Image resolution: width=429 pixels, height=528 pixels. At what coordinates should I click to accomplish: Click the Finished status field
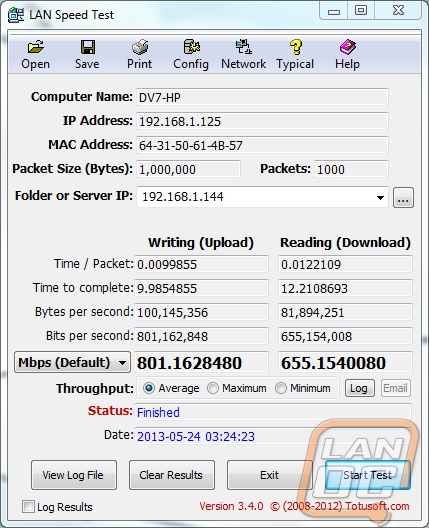click(x=273, y=412)
